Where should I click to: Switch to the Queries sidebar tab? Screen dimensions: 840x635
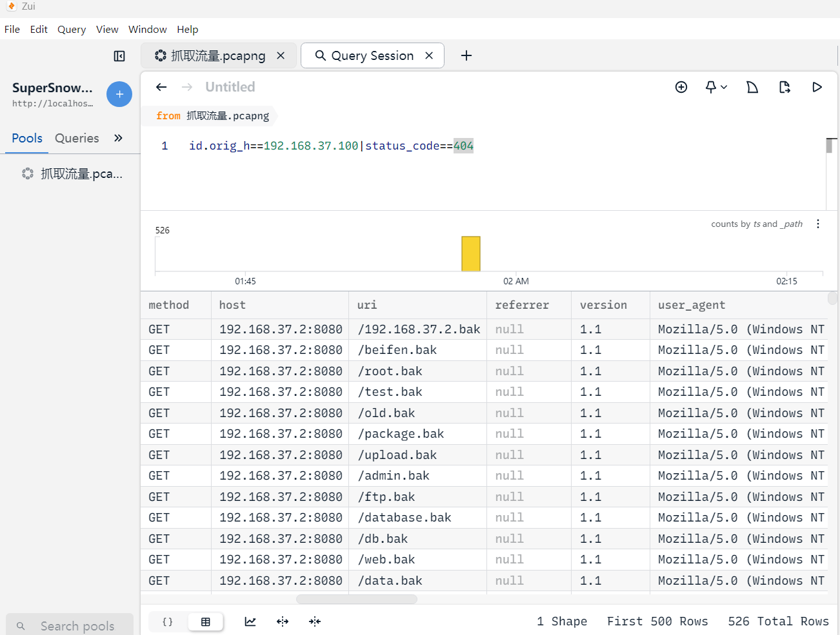(x=77, y=138)
